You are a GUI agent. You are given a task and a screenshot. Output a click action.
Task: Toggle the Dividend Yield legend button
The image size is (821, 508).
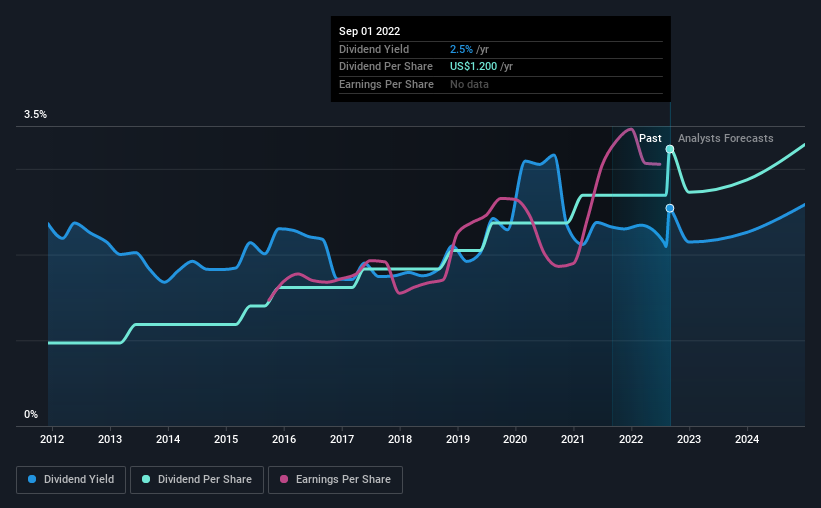point(71,480)
